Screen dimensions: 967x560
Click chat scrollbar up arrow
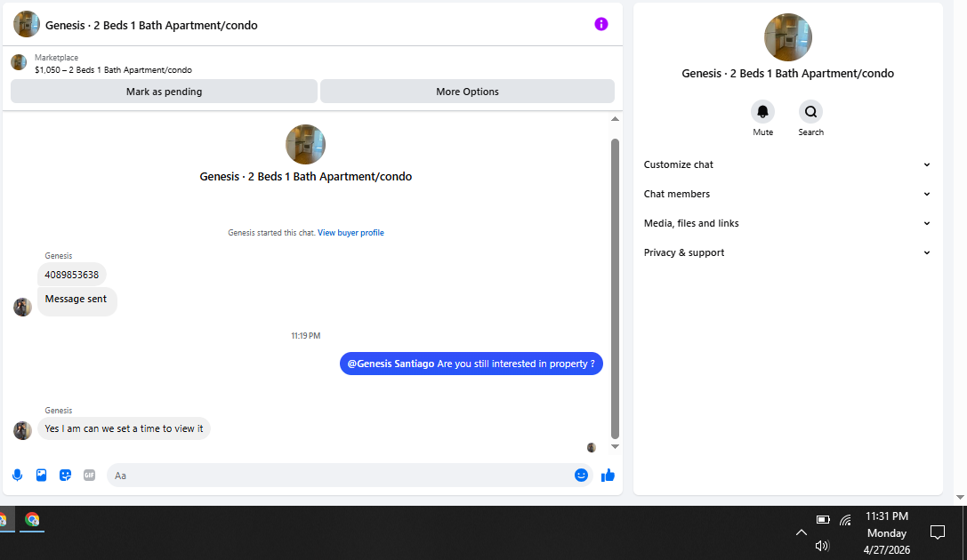coord(615,119)
